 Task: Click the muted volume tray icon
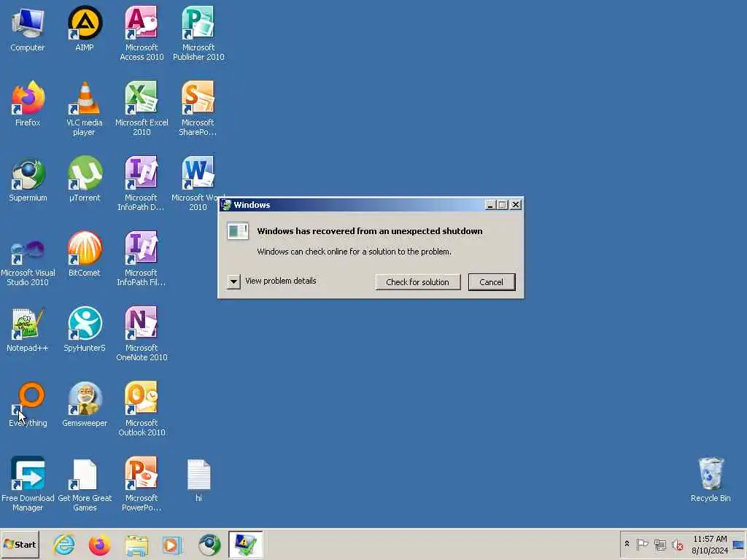click(677, 545)
